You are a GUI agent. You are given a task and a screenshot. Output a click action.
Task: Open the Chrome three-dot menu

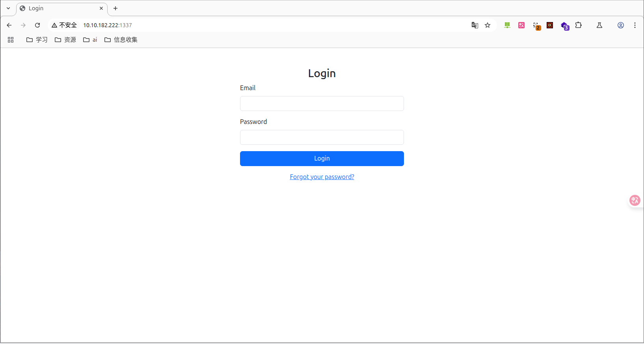click(635, 25)
